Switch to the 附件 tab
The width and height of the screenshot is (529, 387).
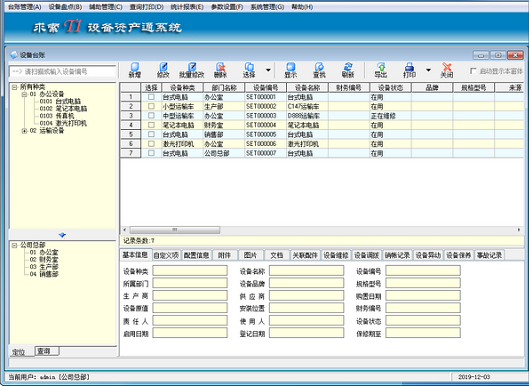tap(224, 255)
